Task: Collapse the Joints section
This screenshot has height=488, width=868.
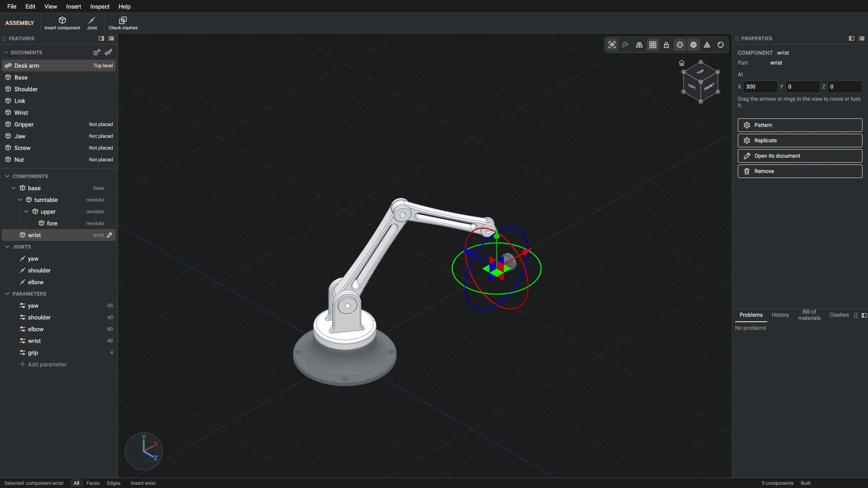Action: click(7, 247)
